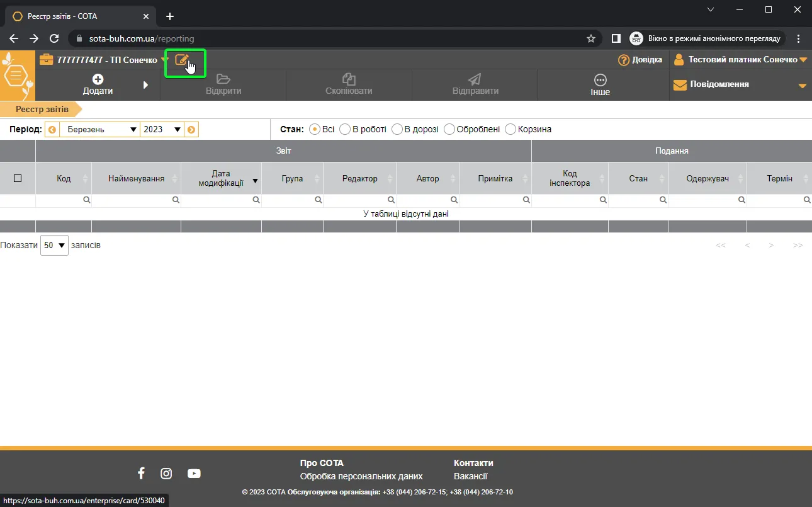Click the edit enterprise card pencil icon
The width and height of the screenshot is (812, 507).
pos(181,60)
